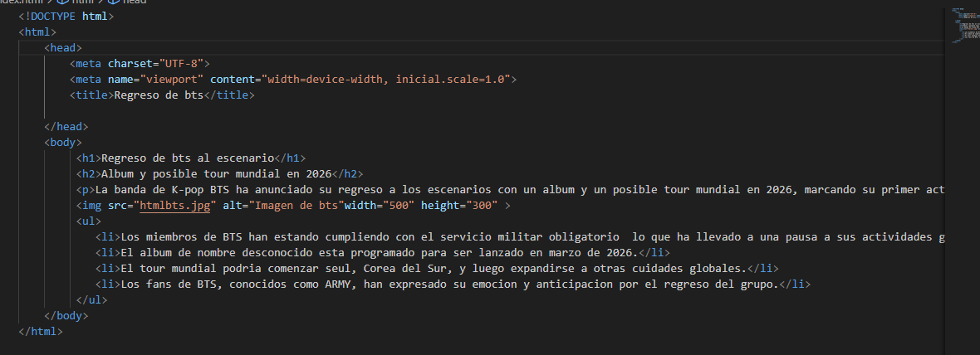
Task: Click the opening <ul> tag
Action: click(x=89, y=221)
